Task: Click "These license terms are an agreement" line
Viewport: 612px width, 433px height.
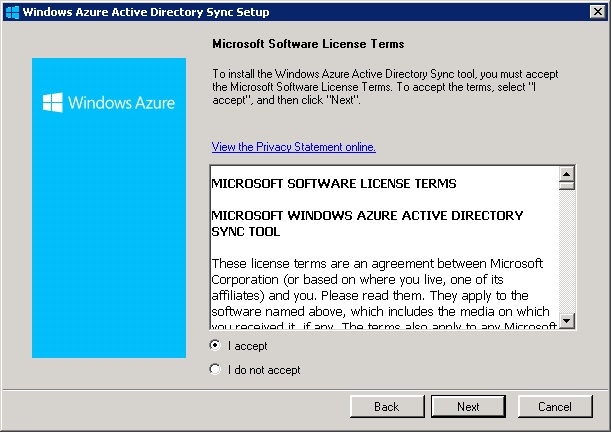Action: (x=377, y=264)
